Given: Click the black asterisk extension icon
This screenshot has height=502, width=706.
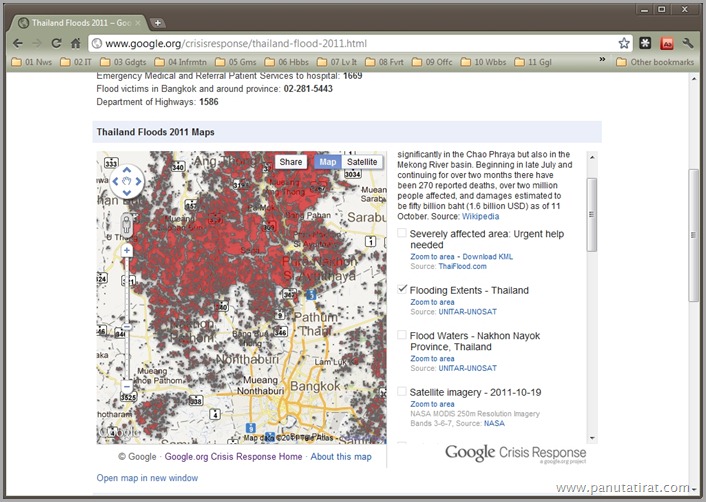Looking at the screenshot, I should (645, 43).
